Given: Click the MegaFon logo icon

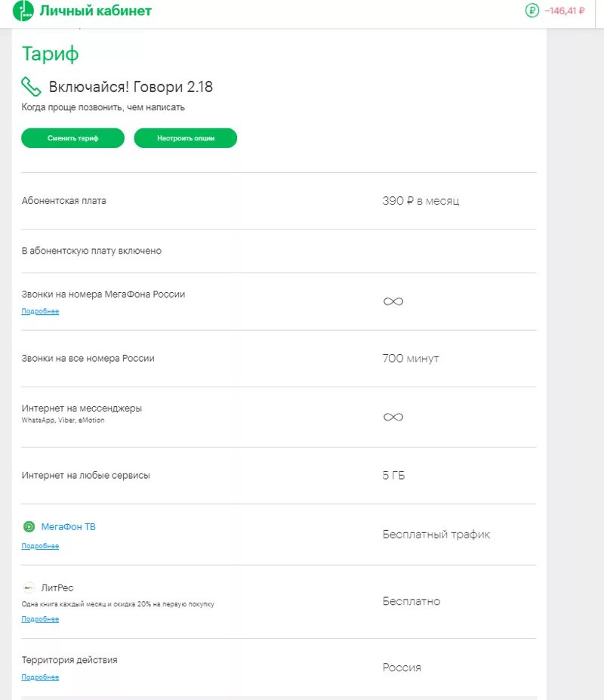Looking at the screenshot, I should [23, 11].
